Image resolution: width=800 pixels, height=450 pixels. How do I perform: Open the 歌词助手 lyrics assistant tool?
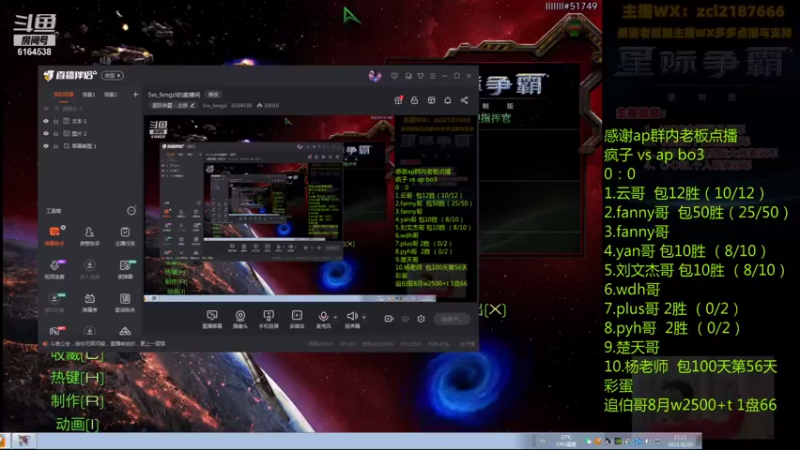pos(124,302)
